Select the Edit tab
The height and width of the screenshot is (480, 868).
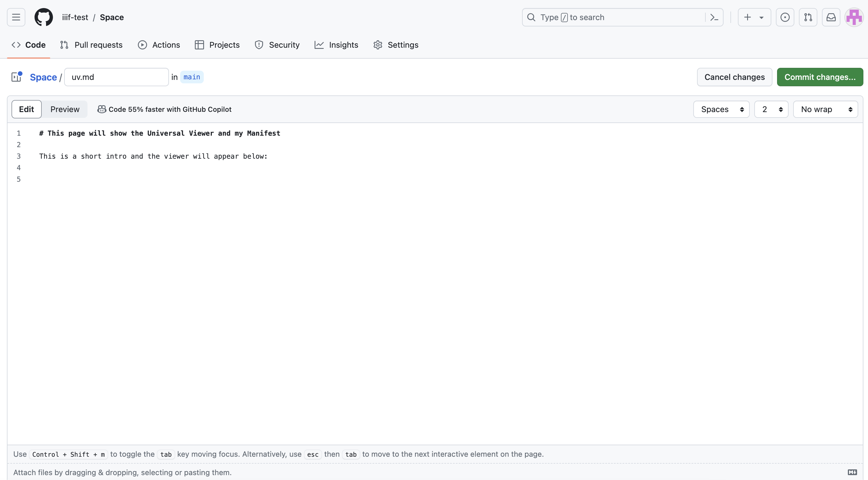[26, 109]
